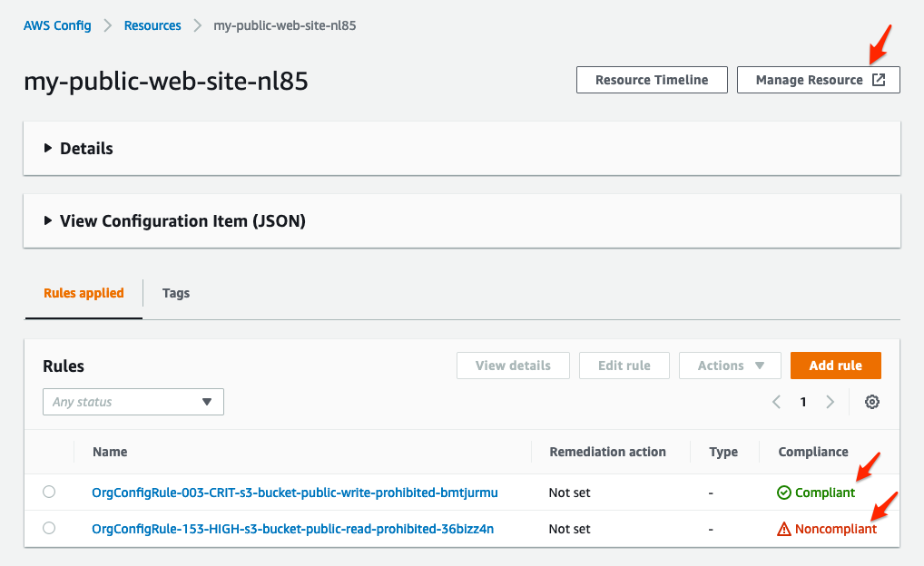Open the table settings gear icon
Viewport: 924px width, 566px height.
872,402
